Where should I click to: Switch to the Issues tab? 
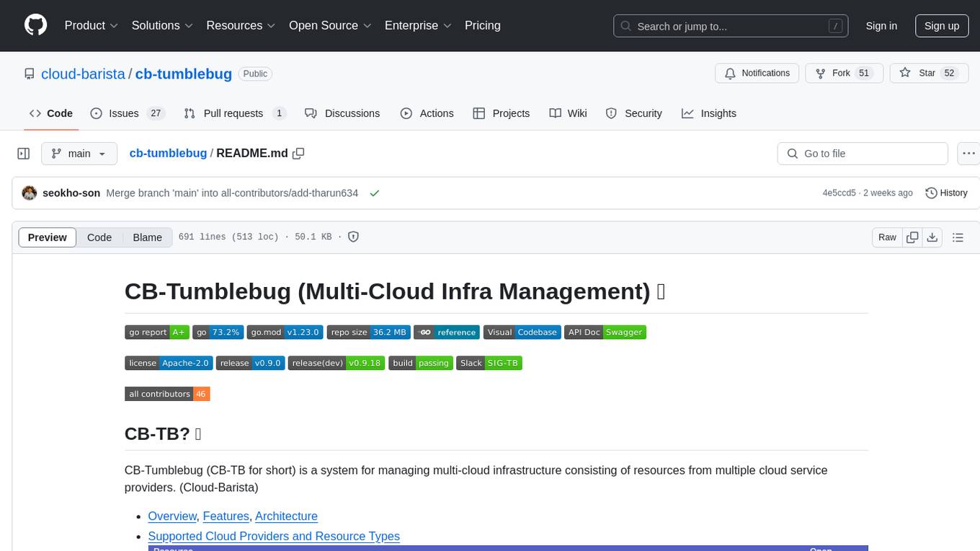[128, 113]
